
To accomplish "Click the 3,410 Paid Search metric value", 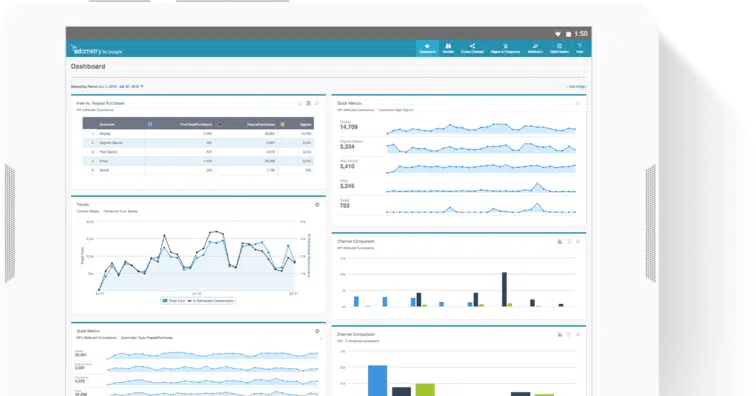I will [x=347, y=166].
